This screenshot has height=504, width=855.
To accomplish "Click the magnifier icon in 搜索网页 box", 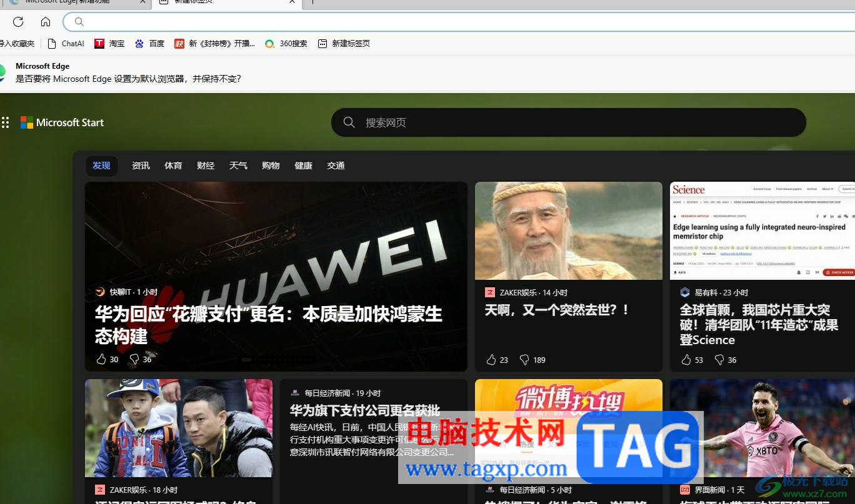I will pyautogui.click(x=349, y=122).
